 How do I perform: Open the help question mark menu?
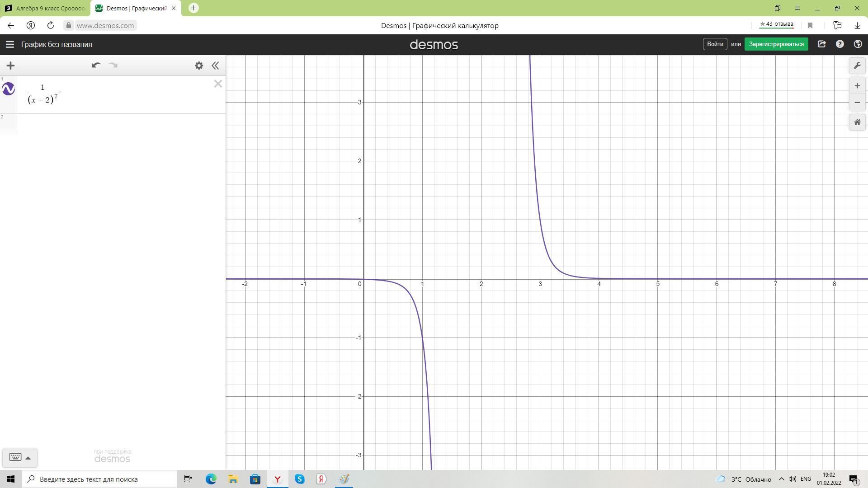point(840,44)
